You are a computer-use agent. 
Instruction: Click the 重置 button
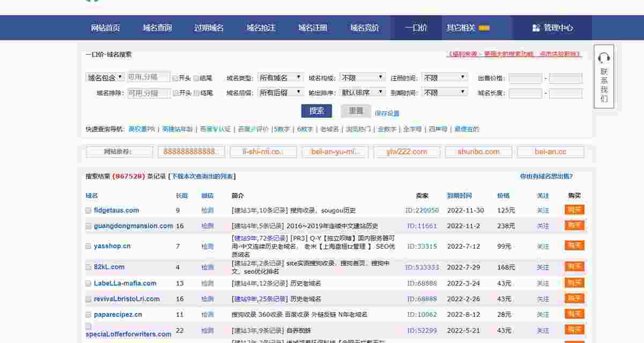click(356, 111)
